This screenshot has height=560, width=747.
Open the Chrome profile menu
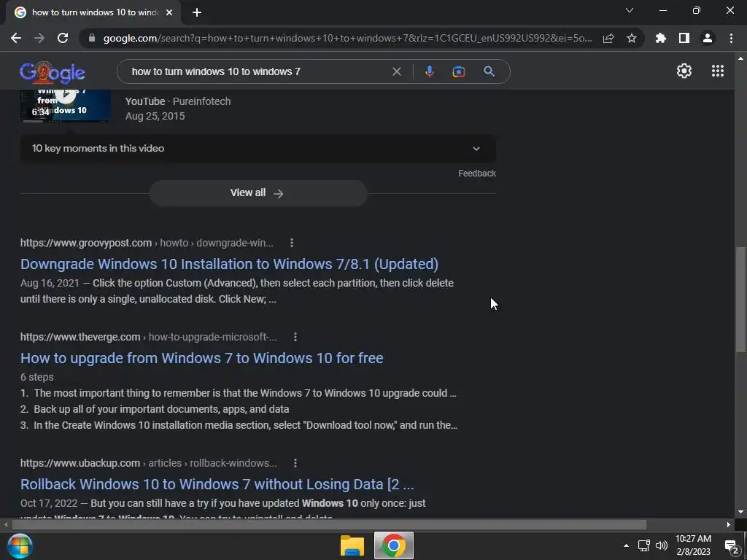pyautogui.click(x=708, y=38)
